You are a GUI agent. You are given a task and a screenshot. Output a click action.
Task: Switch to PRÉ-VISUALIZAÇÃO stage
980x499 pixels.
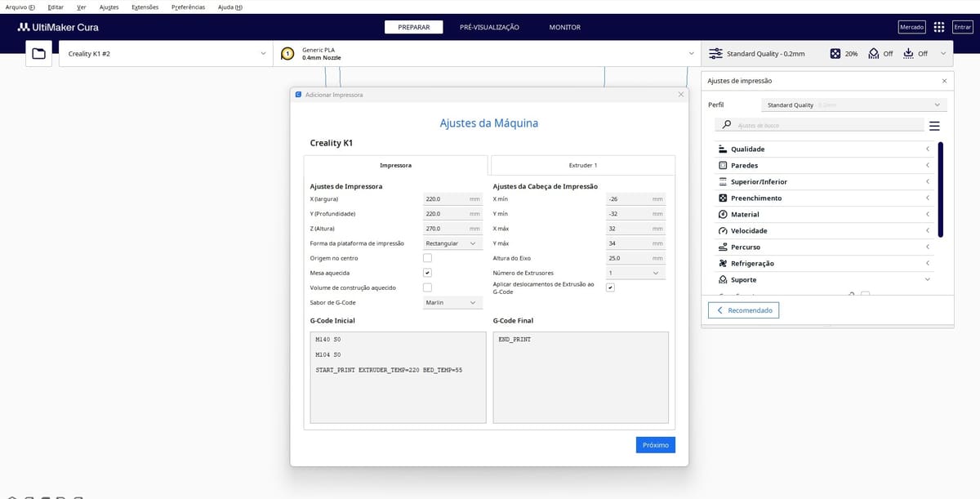point(489,27)
